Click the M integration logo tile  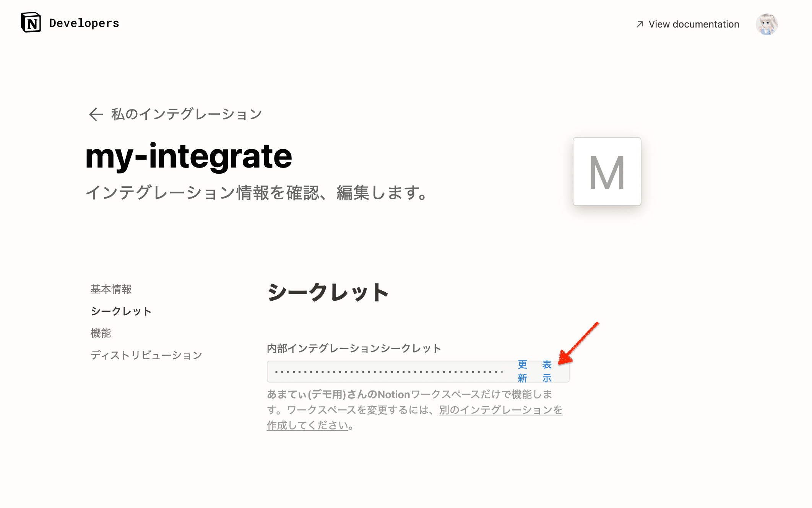coord(607,171)
